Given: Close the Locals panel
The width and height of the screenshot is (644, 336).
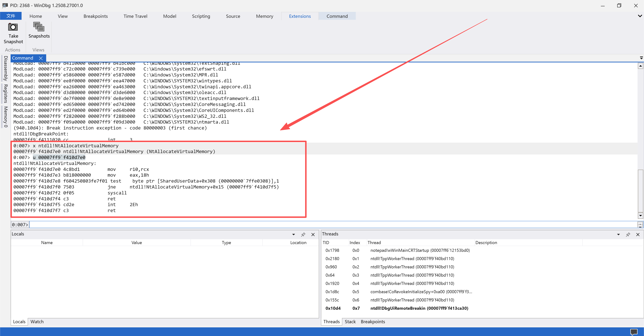Looking at the screenshot, I should pyautogui.click(x=313, y=234).
